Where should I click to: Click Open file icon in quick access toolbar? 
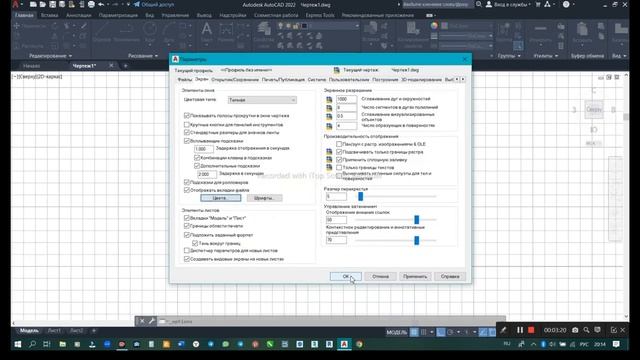(x=42, y=4)
